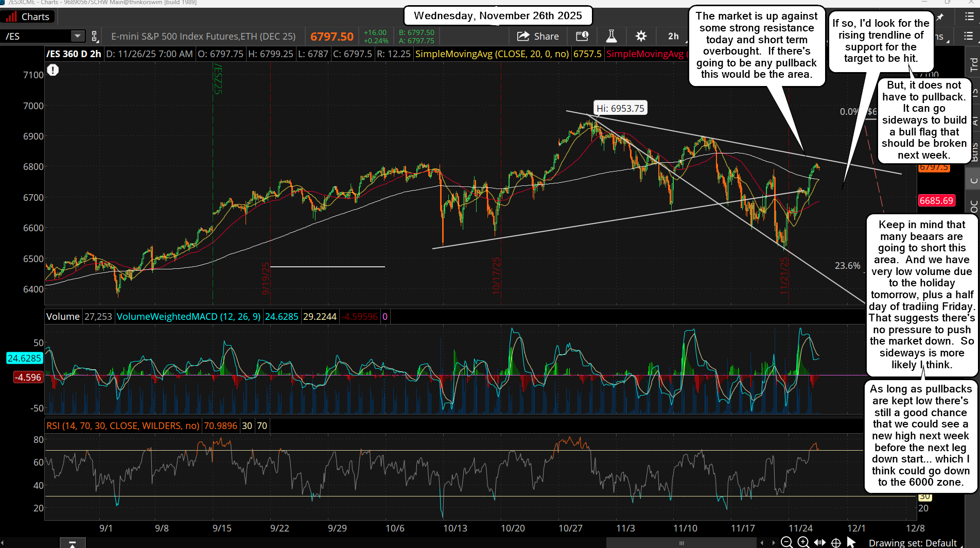The image size is (980, 548).
Task: Click the zoom out magnifier icon
Action: (786, 542)
